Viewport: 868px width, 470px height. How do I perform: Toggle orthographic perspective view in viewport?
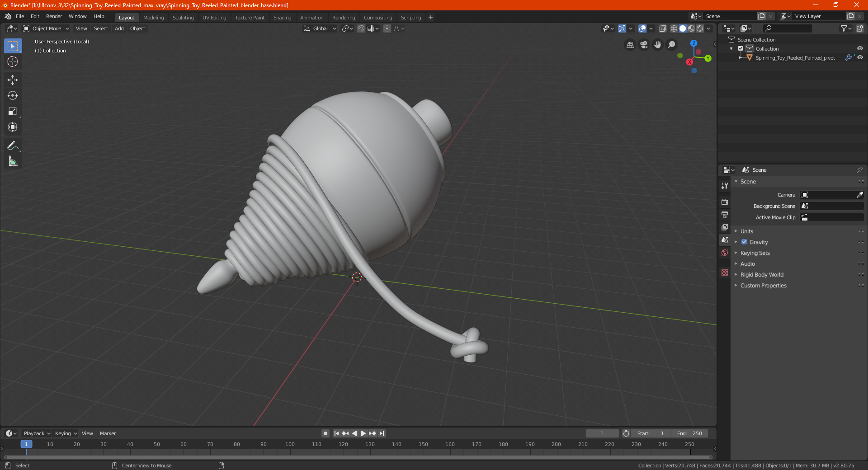coord(630,45)
